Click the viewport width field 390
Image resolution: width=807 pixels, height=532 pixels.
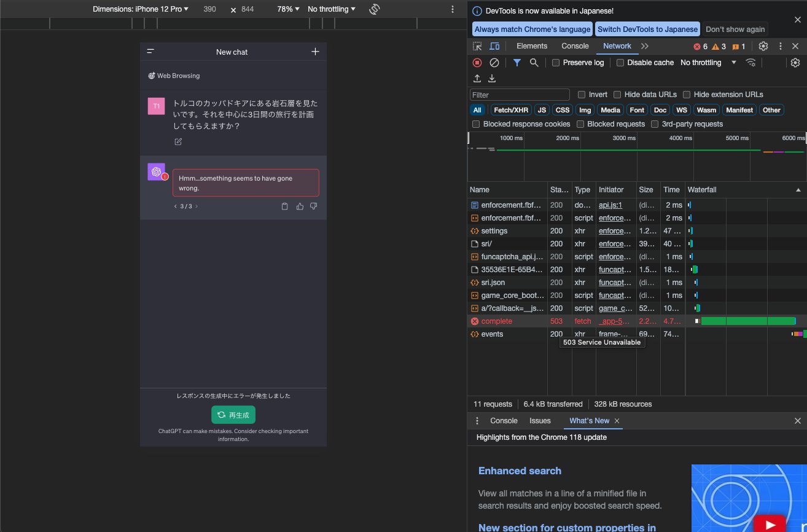(209, 9)
